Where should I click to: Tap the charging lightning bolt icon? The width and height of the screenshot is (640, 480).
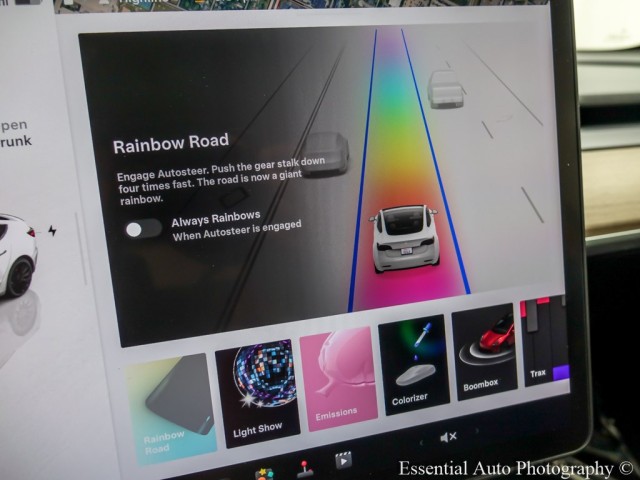52,231
